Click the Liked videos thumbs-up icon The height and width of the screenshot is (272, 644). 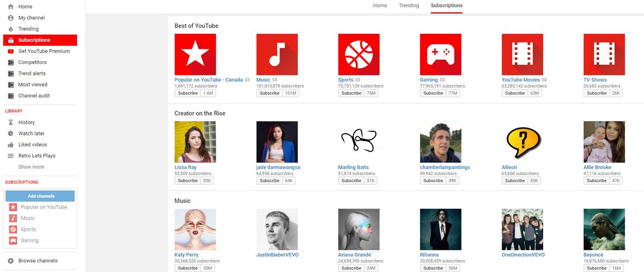pos(11,145)
